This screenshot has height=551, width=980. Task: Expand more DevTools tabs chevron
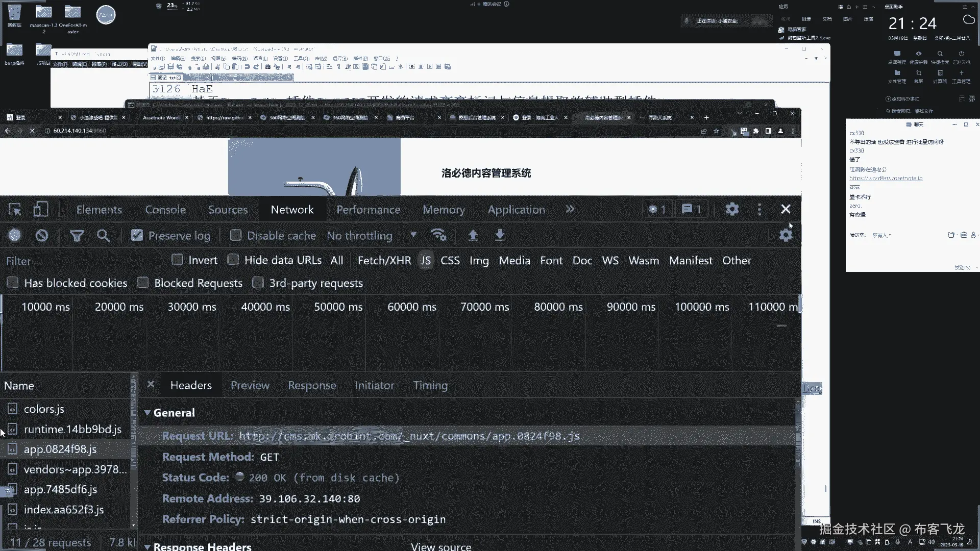[x=570, y=210]
